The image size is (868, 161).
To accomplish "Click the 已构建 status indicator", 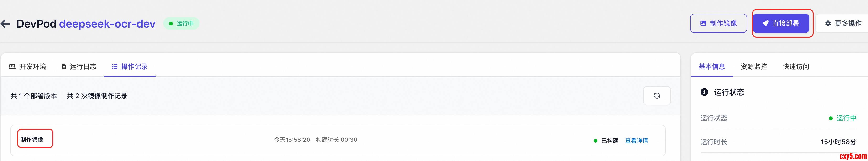I will point(606,141).
